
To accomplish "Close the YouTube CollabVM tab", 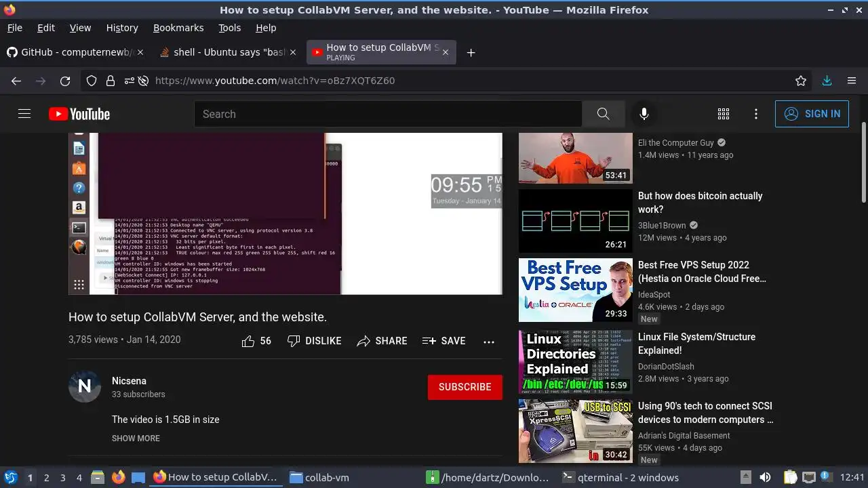I will [445, 52].
